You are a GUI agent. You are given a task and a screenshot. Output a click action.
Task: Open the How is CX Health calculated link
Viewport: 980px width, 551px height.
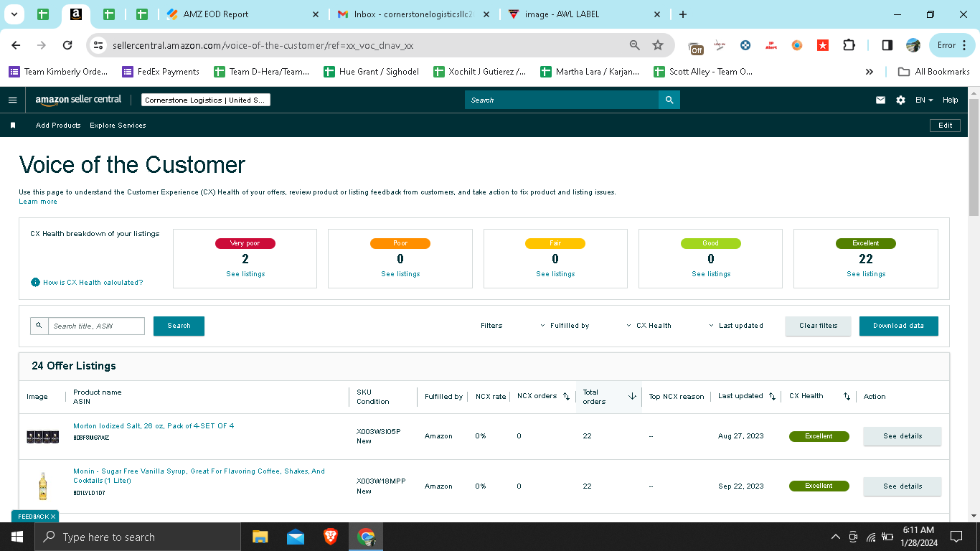click(93, 283)
